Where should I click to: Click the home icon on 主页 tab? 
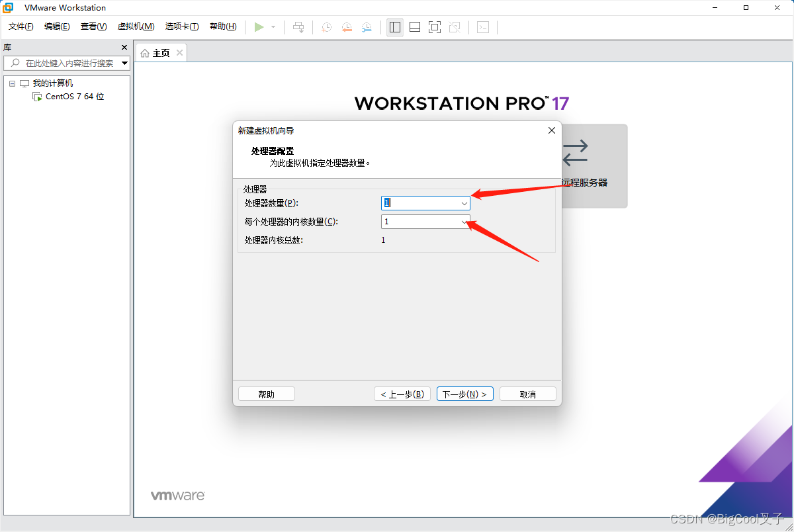(x=146, y=53)
